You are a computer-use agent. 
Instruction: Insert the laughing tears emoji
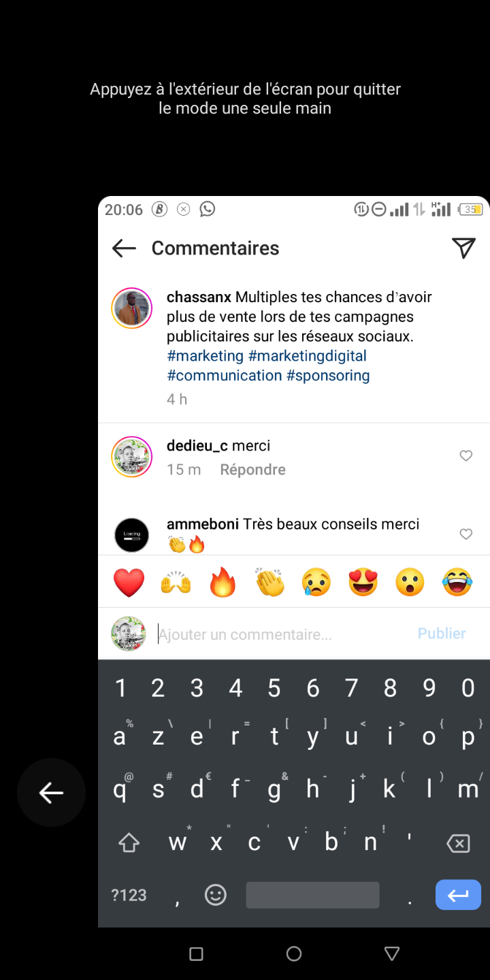(x=457, y=583)
